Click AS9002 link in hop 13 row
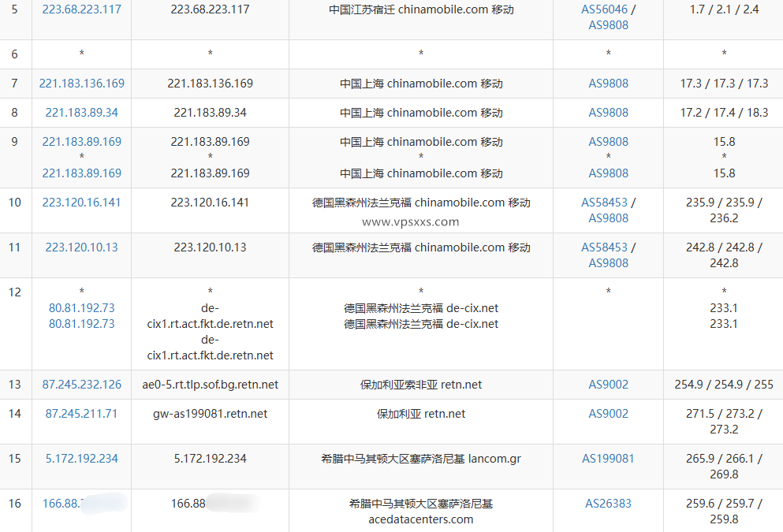Image resolution: width=783 pixels, height=532 pixels. tap(608, 385)
